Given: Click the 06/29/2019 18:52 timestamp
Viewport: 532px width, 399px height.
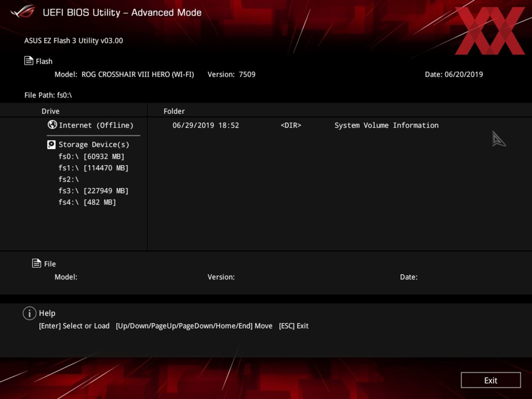Looking at the screenshot, I should tap(206, 125).
